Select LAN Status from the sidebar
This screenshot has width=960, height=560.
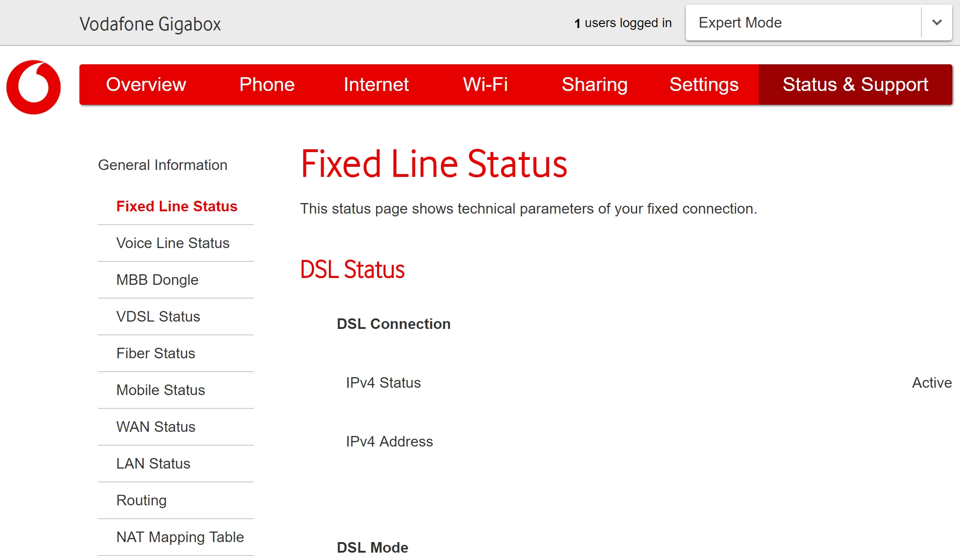(x=153, y=464)
